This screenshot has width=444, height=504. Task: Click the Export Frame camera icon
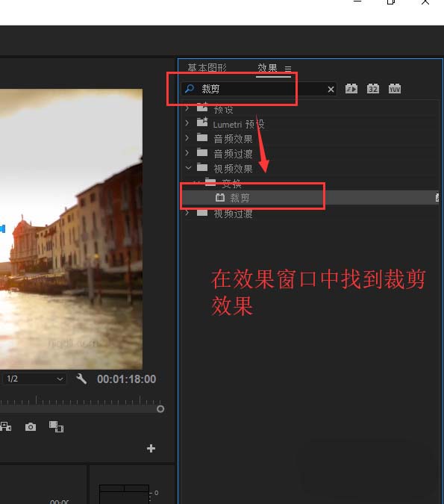point(31,427)
